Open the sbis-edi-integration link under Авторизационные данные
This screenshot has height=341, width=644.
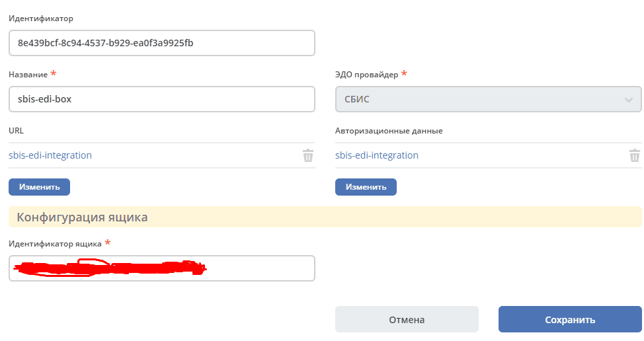pos(377,155)
